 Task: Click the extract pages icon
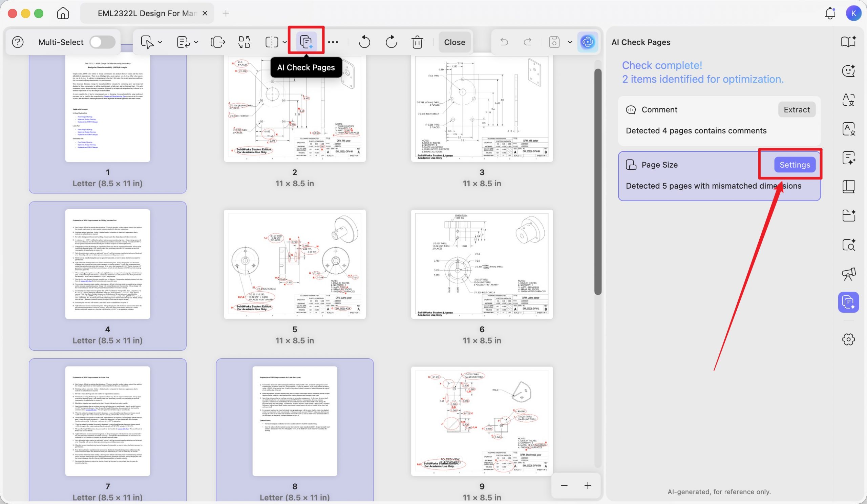coord(218,42)
